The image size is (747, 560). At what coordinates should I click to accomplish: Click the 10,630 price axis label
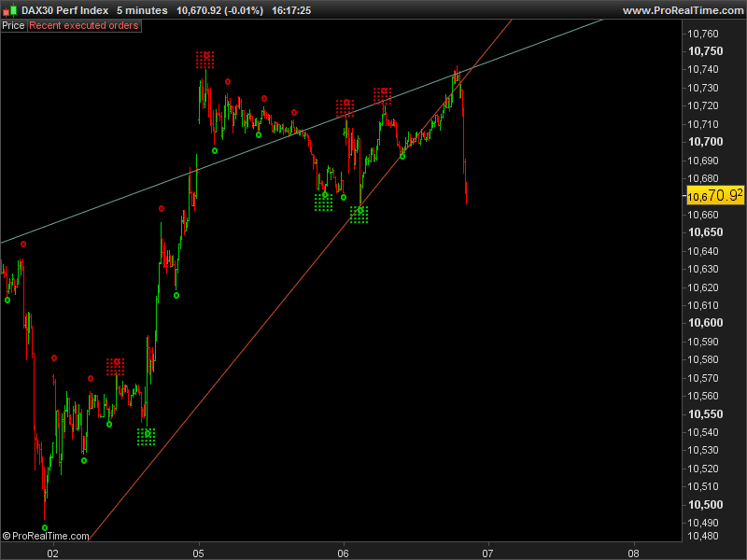point(703,269)
